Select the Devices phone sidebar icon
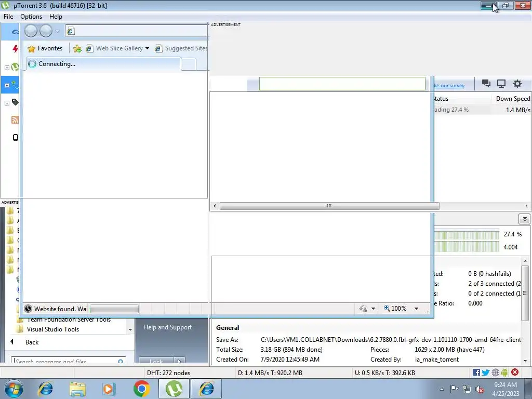 tap(15, 137)
